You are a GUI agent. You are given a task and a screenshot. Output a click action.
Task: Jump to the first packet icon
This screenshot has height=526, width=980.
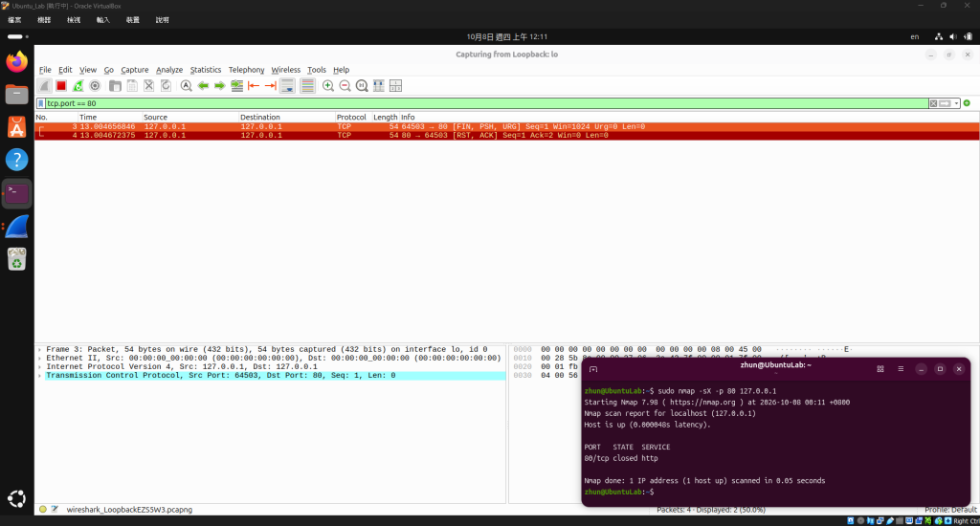point(254,85)
